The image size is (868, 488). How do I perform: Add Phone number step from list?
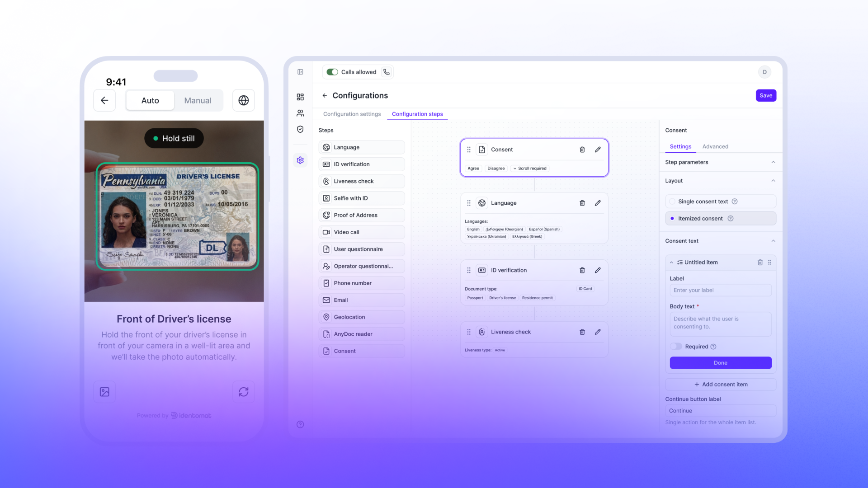click(362, 283)
